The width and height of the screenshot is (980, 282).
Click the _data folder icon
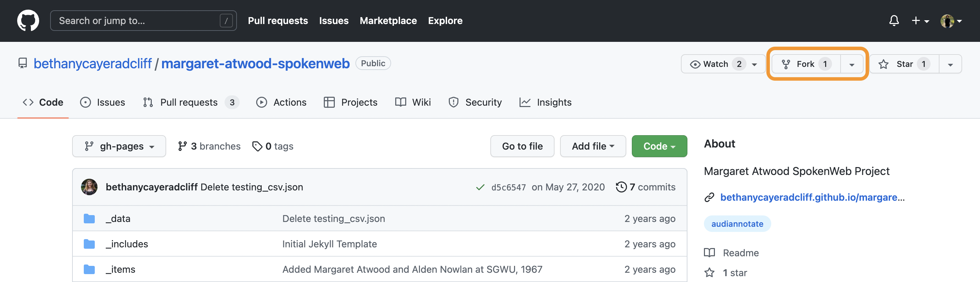89,219
